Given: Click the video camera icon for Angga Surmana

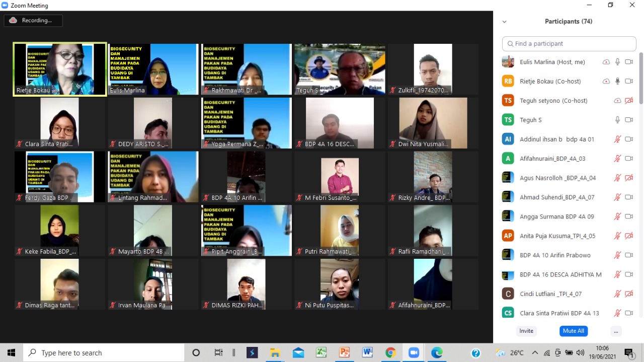Looking at the screenshot, I should coord(628,216).
